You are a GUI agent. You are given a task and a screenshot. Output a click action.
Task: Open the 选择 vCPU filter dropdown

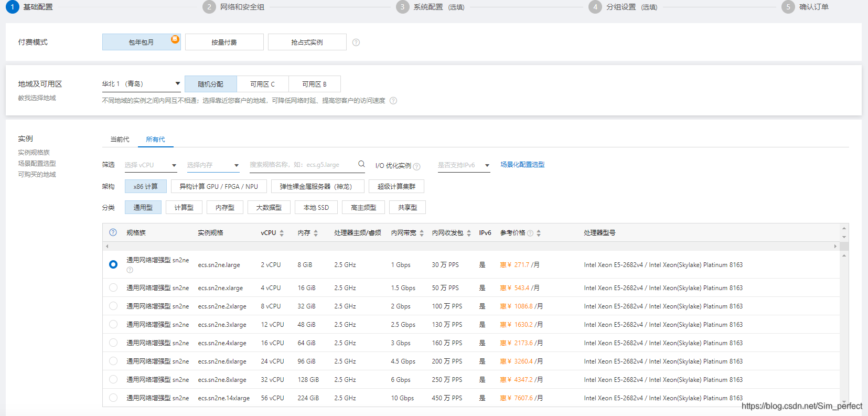pyautogui.click(x=151, y=165)
